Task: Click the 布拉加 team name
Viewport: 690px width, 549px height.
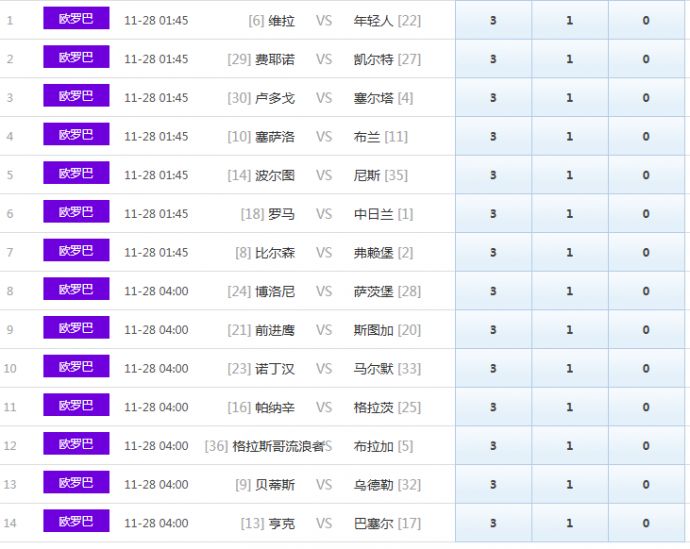Action: point(375,446)
